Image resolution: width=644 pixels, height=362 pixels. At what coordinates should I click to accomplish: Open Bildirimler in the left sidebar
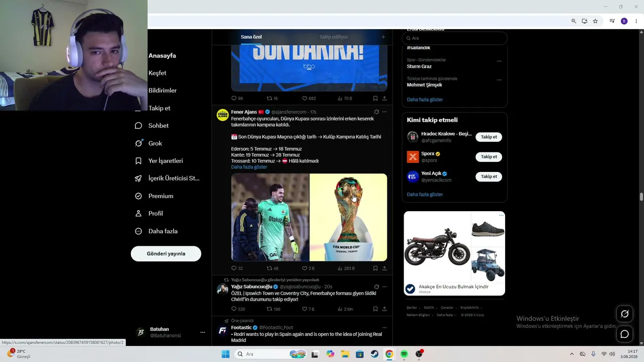(163, 90)
